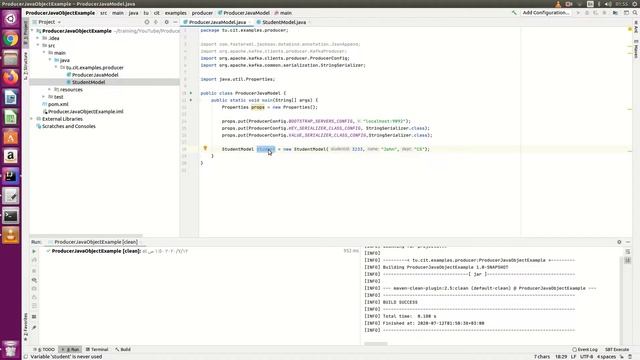Click the run gutter arrow beside main method
Image resolution: width=640 pixels, height=360 pixels.
coord(191,100)
